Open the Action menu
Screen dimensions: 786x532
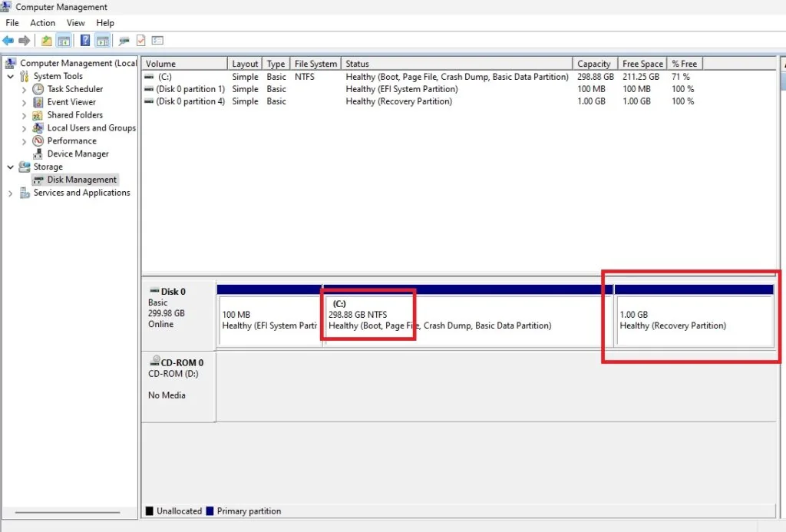(43, 22)
